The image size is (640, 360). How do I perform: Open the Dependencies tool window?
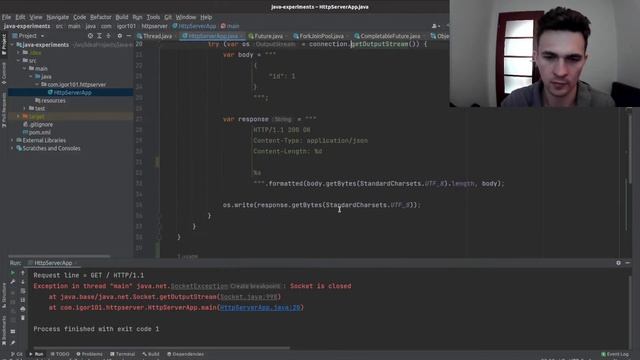tap(185, 354)
